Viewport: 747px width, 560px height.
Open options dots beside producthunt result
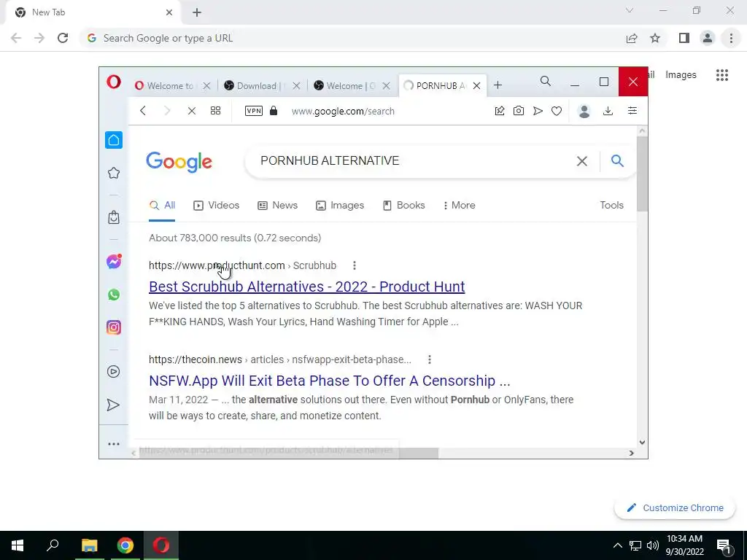(x=354, y=265)
